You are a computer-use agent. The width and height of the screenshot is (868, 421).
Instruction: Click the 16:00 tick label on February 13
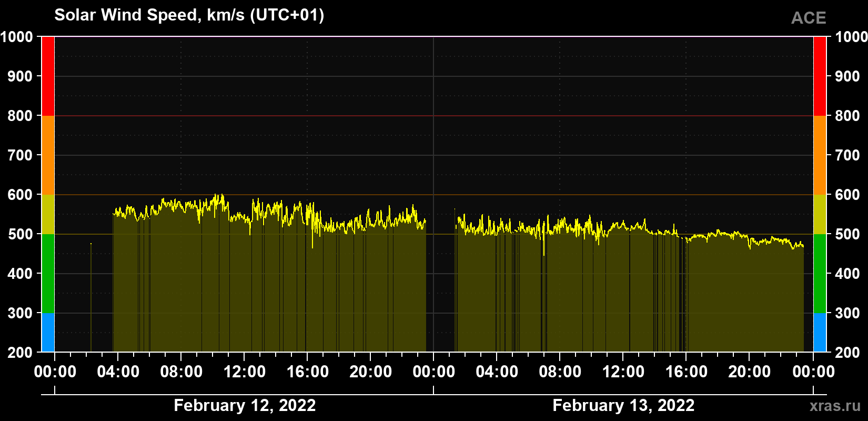(687, 372)
